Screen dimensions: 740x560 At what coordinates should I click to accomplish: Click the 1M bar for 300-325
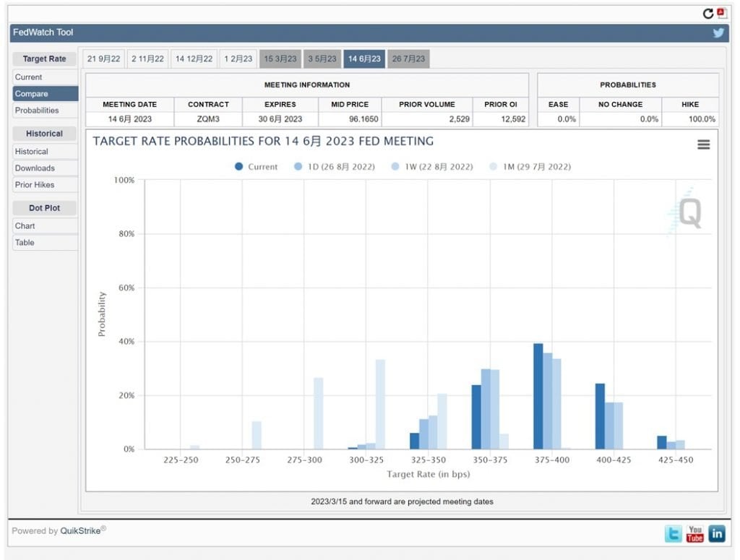point(380,405)
